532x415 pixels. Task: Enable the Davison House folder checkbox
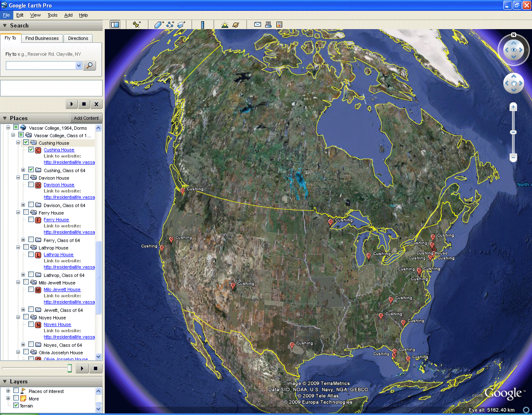click(26, 178)
